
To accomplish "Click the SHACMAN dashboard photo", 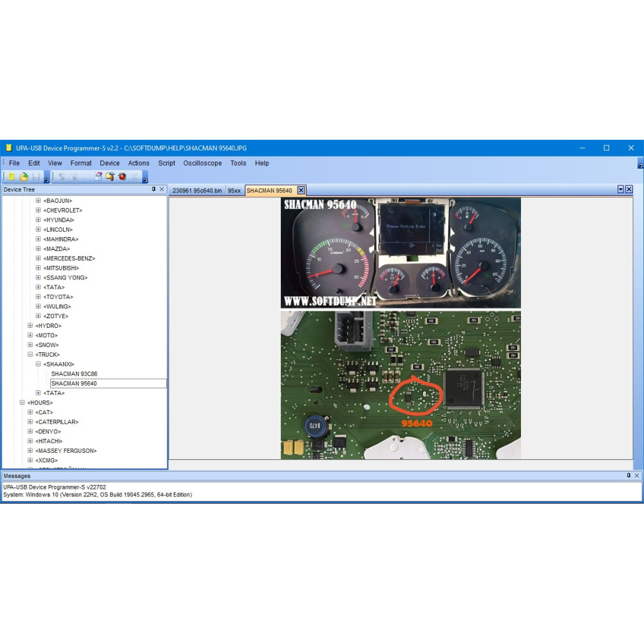I will tap(401, 253).
